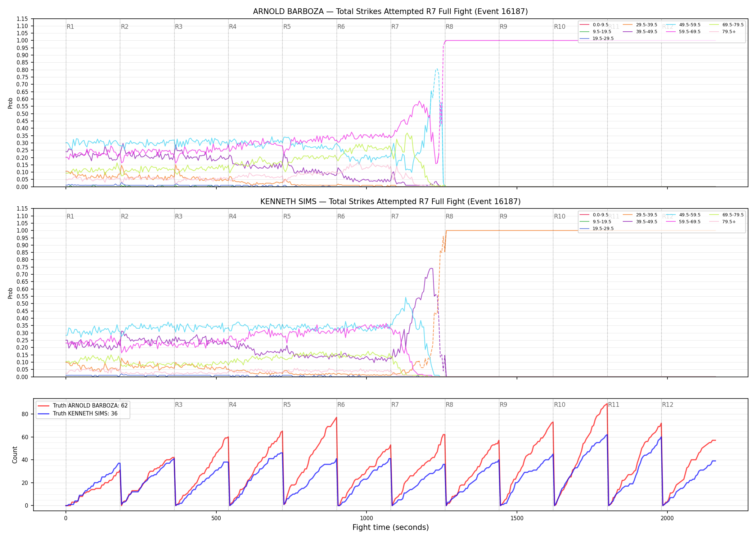This screenshot has width=756, height=540.
Task: Click the red line swatch for Truth ARNOLD BARBOZA
Action: point(44,406)
